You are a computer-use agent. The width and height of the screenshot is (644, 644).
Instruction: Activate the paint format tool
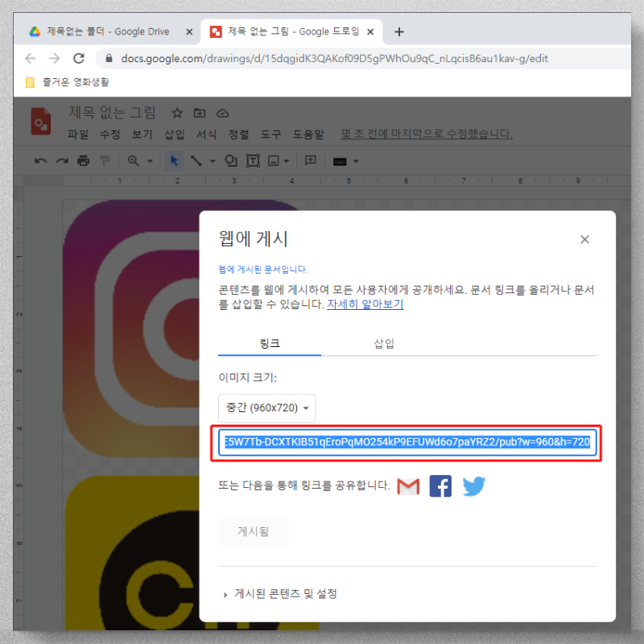[x=105, y=161]
